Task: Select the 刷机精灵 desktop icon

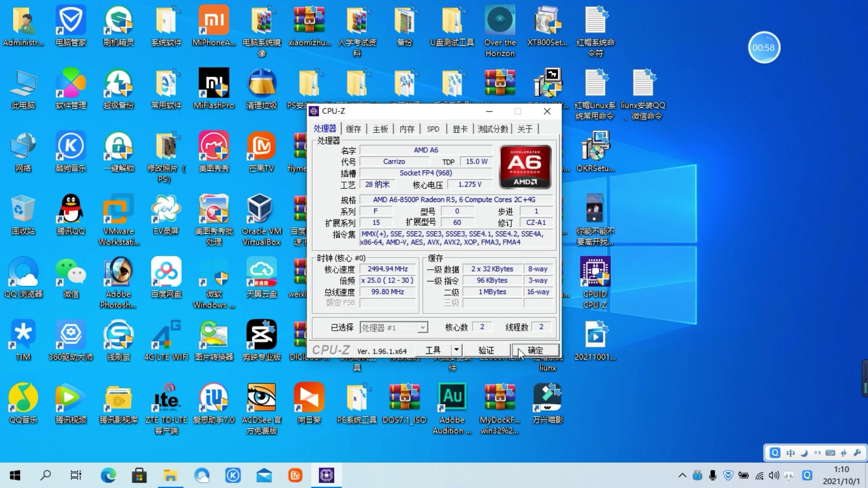Action: point(118,26)
